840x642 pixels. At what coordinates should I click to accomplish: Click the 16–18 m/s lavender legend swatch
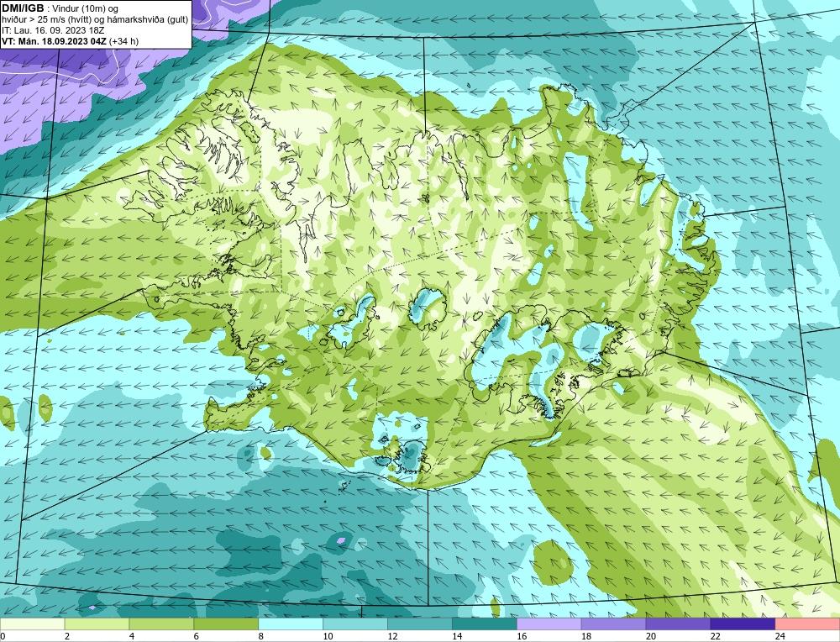pyautogui.click(x=549, y=624)
